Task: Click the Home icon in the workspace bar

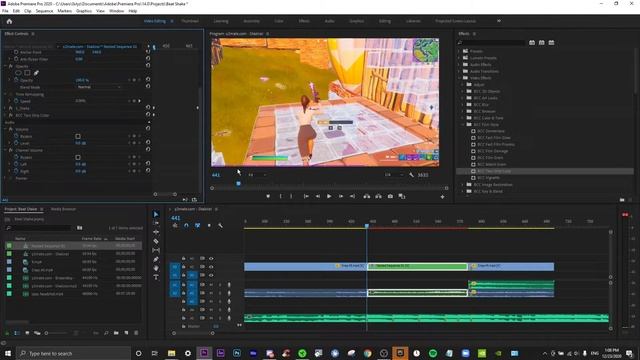Action: [x=9, y=21]
